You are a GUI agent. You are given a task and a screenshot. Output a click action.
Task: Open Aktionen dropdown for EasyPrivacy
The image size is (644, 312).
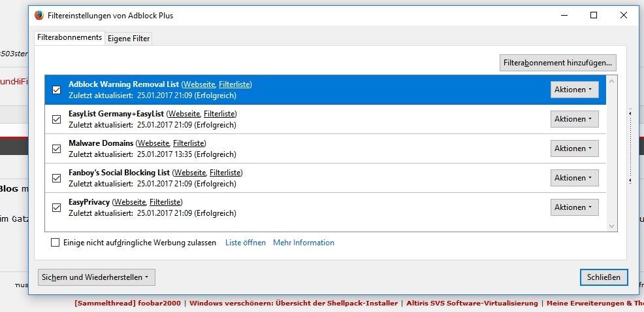[x=574, y=207]
